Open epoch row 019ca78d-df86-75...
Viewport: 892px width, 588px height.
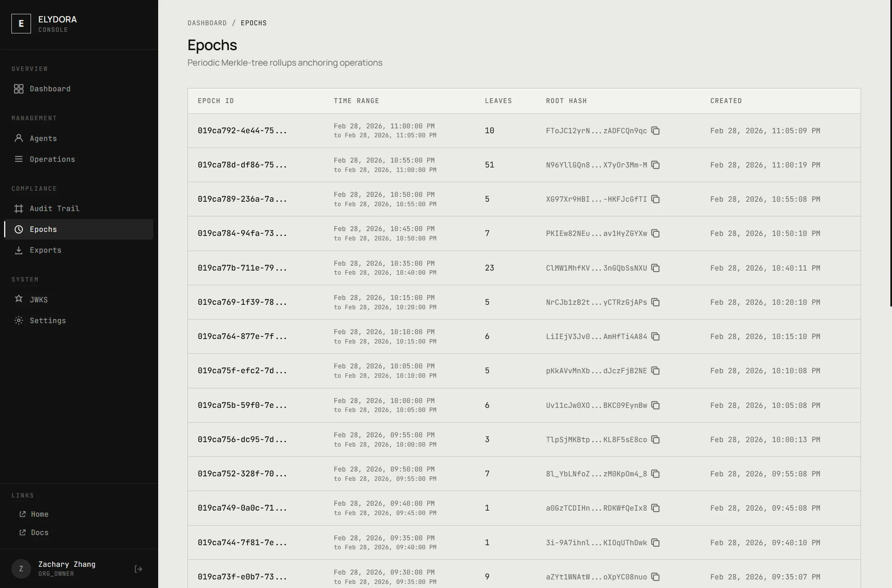[x=242, y=165]
